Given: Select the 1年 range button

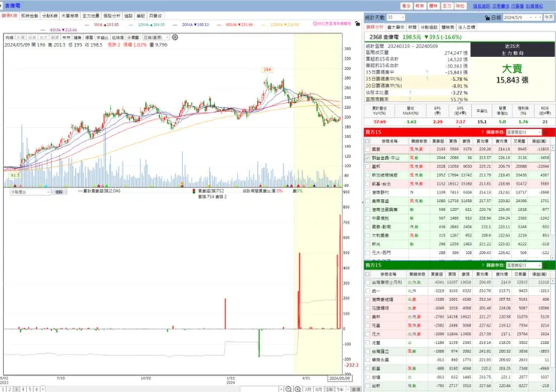Looking at the screenshot, I should coord(329,389).
